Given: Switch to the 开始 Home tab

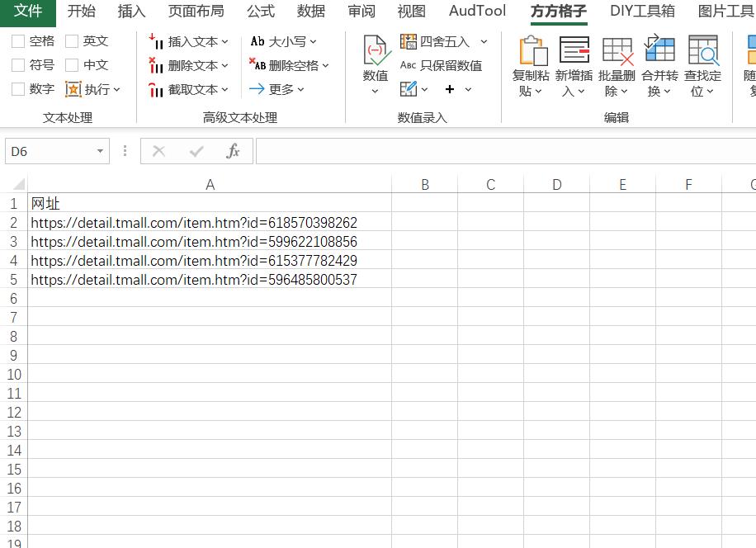Looking at the screenshot, I should (82, 11).
